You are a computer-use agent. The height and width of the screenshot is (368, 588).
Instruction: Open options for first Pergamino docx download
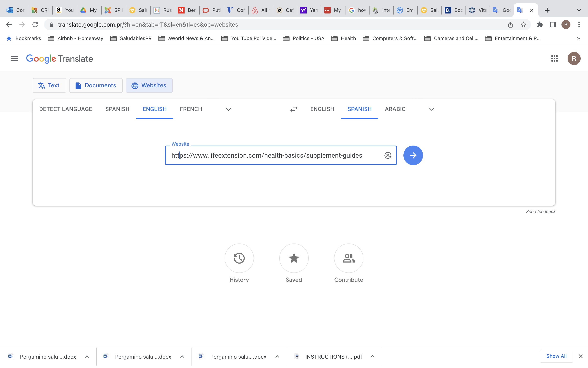point(87,357)
